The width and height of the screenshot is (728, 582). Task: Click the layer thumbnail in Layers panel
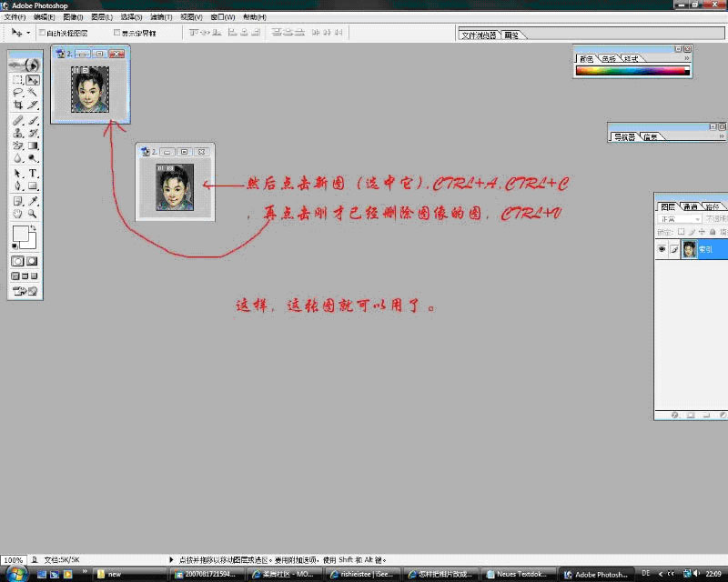coord(690,249)
